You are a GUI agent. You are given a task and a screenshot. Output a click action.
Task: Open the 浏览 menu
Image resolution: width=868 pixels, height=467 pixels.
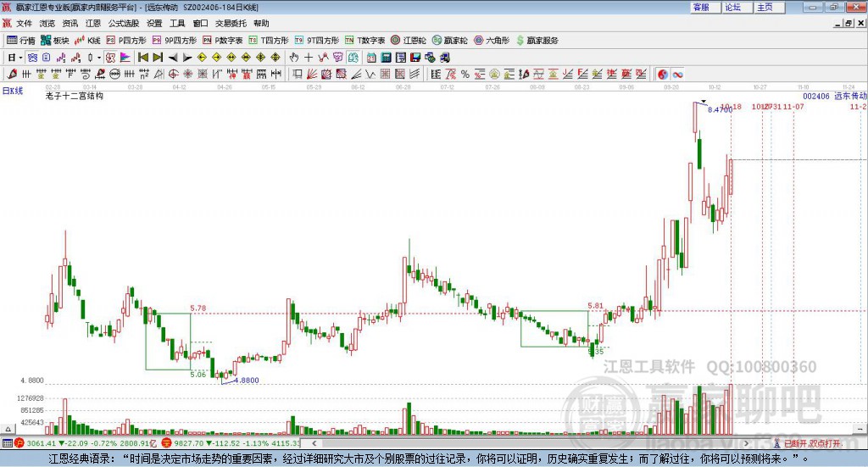(47, 23)
